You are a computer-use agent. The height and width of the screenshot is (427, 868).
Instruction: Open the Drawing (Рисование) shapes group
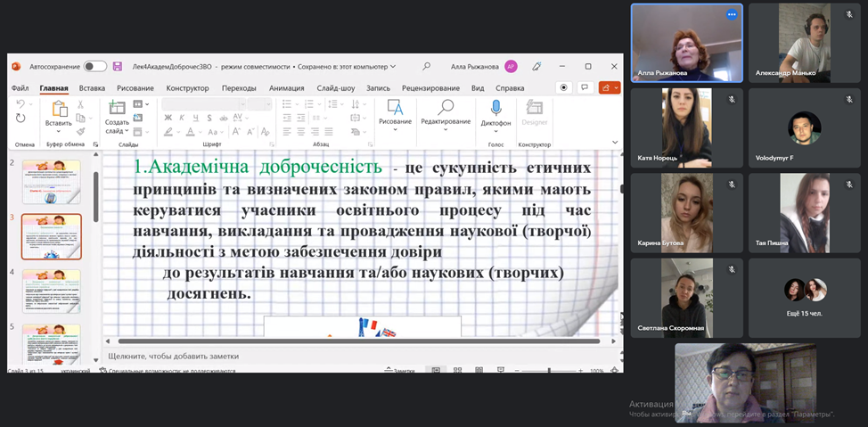(x=395, y=113)
